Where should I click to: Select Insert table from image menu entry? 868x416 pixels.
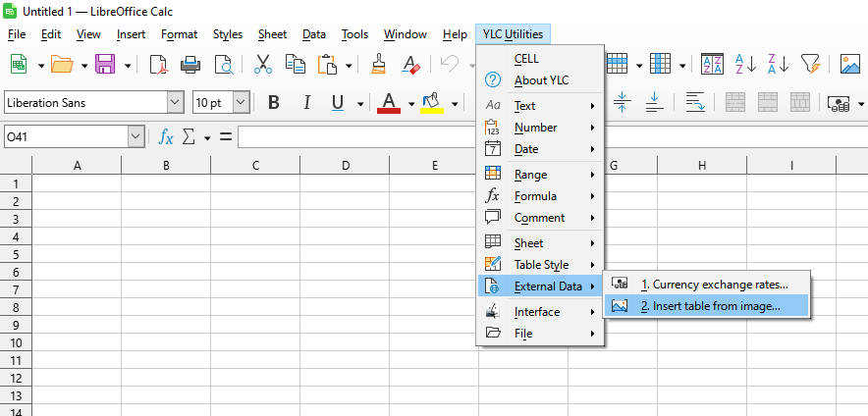click(x=710, y=306)
